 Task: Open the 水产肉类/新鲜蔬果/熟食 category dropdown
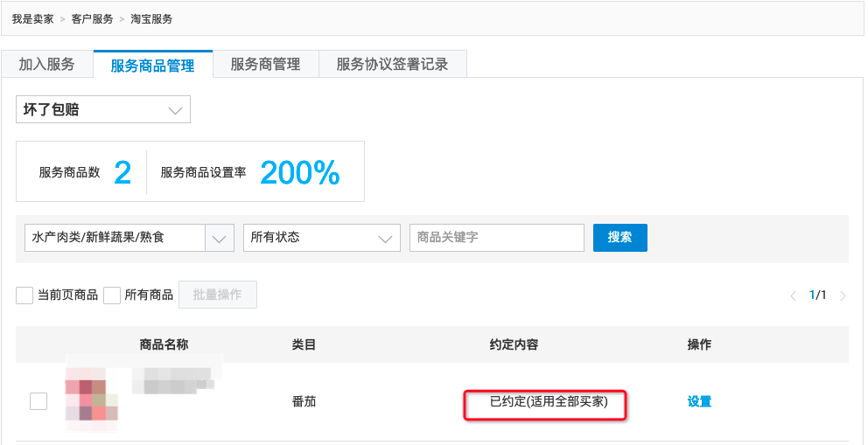click(129, 238)
